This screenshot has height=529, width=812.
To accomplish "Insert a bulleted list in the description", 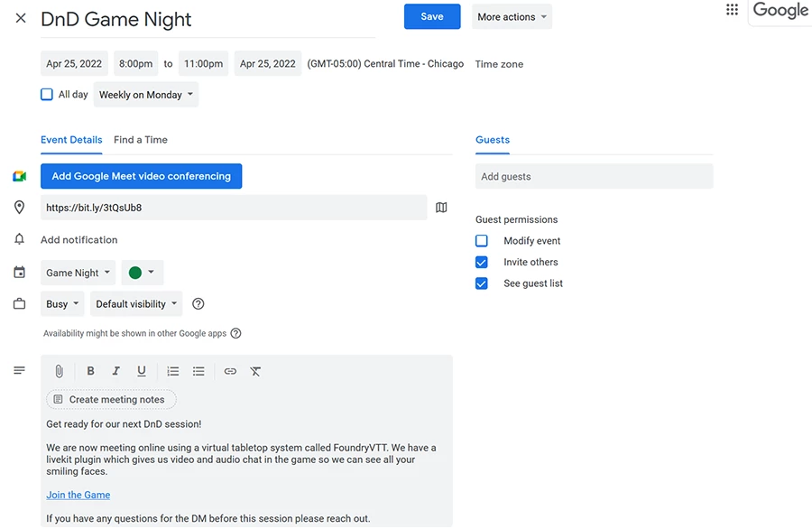I will point(198,371).
